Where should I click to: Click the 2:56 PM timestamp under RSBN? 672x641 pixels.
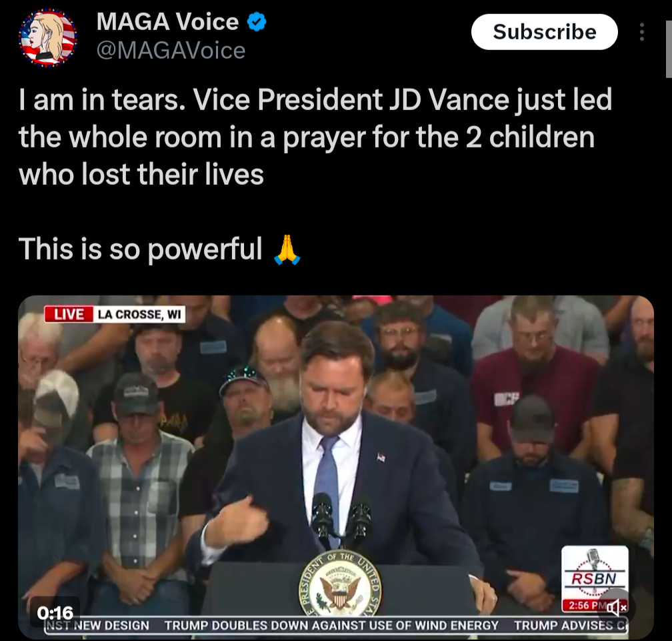coord(583,606)
